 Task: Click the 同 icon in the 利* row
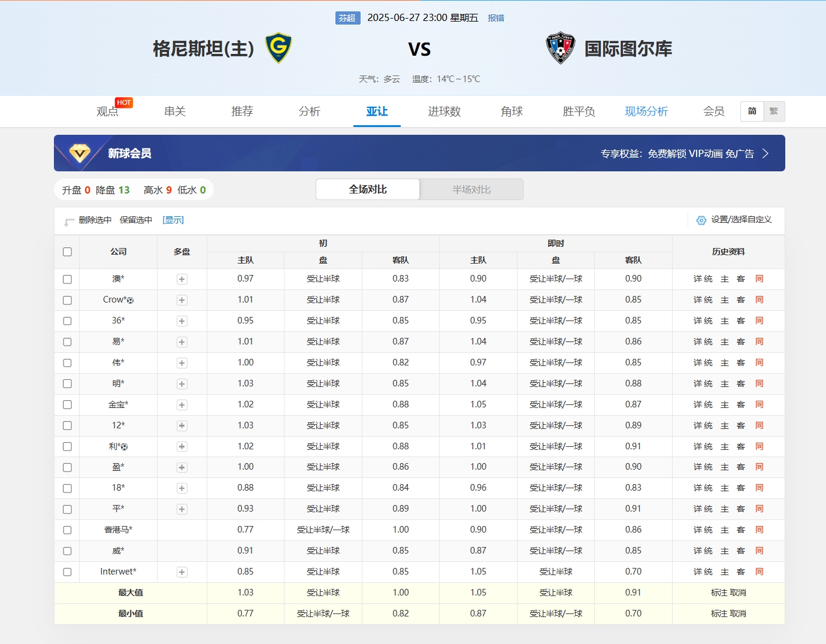tap(760, 446)
